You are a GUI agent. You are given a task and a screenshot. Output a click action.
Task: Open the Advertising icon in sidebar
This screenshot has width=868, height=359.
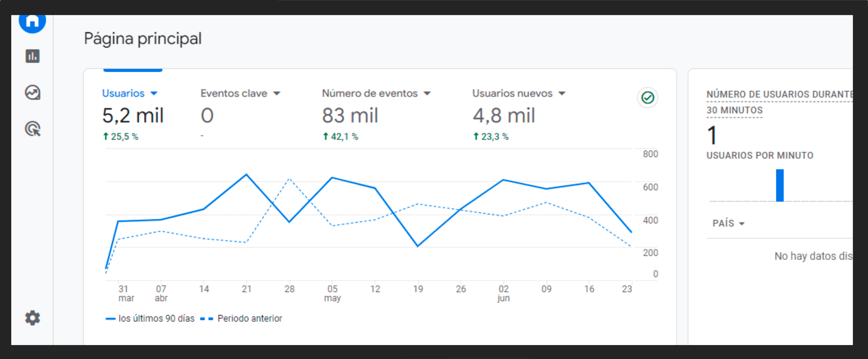click(32, 129)
